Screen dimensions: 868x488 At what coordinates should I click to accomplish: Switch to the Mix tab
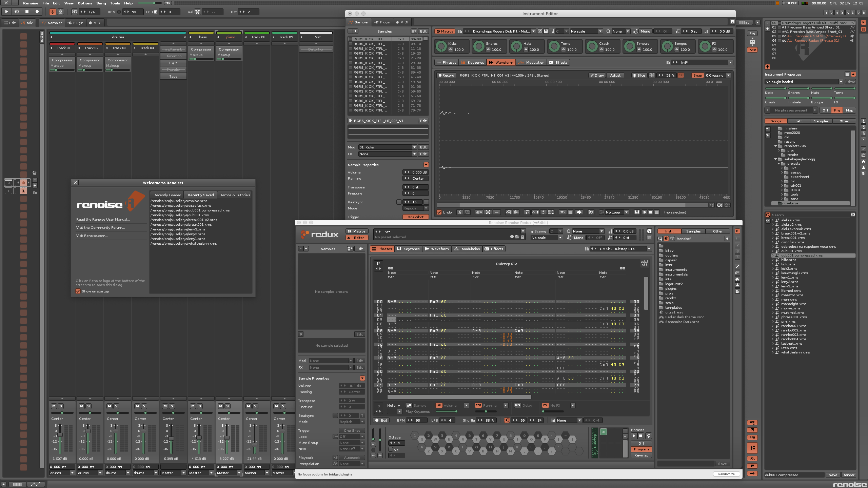(x=27, y=23)
